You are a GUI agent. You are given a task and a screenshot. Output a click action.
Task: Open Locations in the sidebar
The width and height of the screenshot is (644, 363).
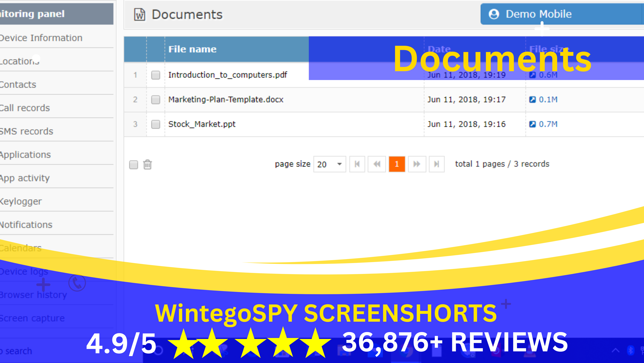[x=19, y=61]
